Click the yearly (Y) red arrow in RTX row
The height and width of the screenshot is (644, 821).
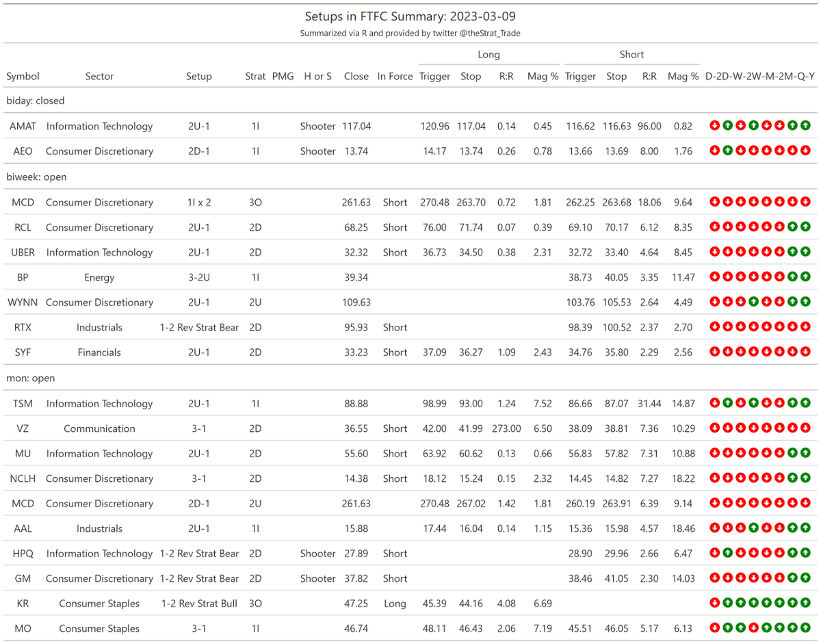tap(805, 327)
